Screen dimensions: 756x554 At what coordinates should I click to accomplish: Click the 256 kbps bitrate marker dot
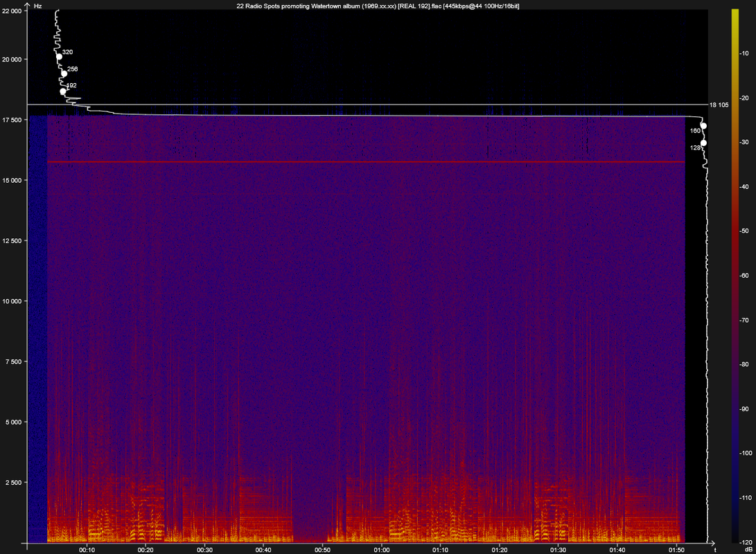64,73
